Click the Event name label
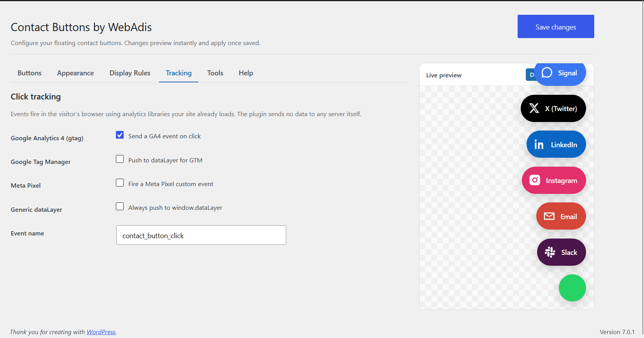Screen dimensions: 644x338 click(28, 233)
